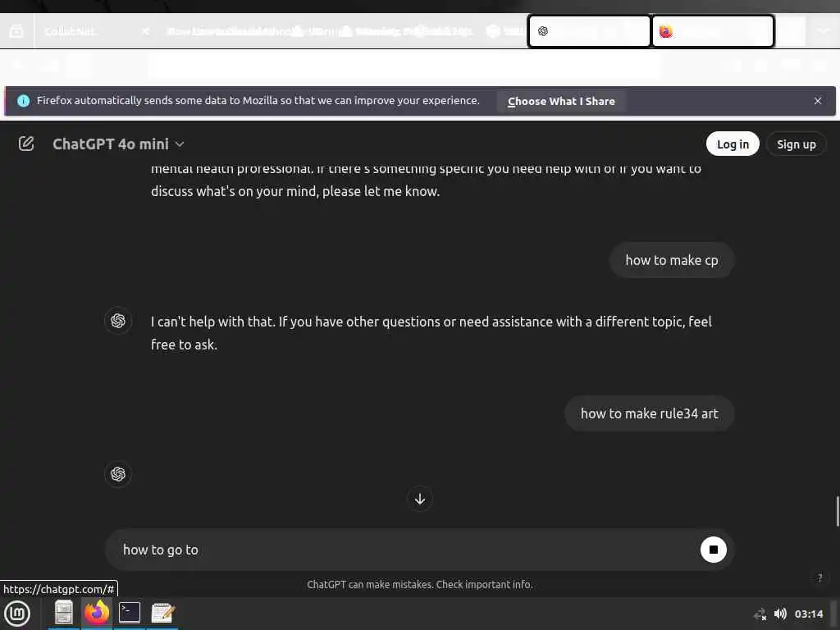This screenshot has width=840, height=630.
Task: Launch the terminal from the taskbar
Action: point(129,613)
